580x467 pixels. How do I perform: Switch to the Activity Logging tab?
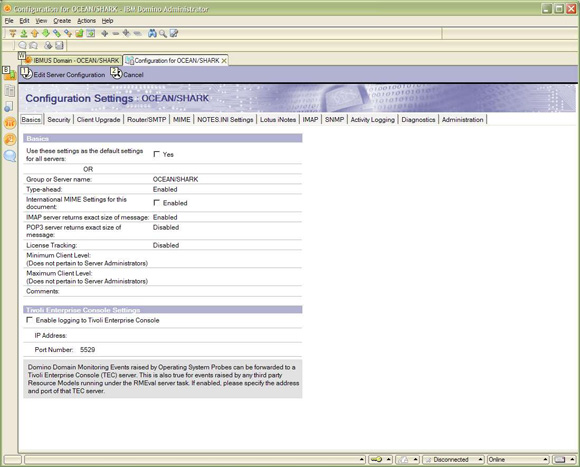pyautogui.click(x=372, y=119)
